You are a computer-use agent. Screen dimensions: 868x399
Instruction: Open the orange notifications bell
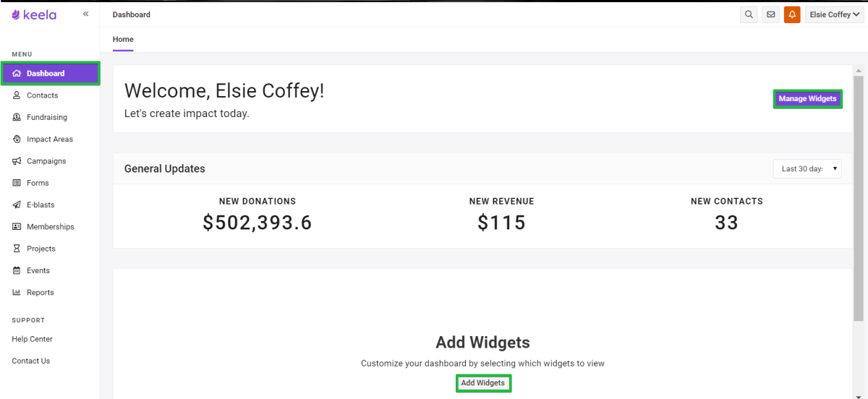point(792,14)
